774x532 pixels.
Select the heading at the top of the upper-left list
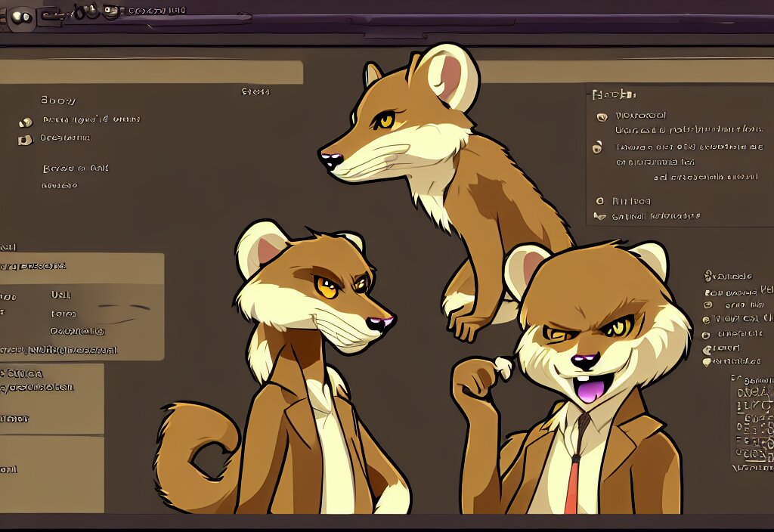tap(58, 101)
